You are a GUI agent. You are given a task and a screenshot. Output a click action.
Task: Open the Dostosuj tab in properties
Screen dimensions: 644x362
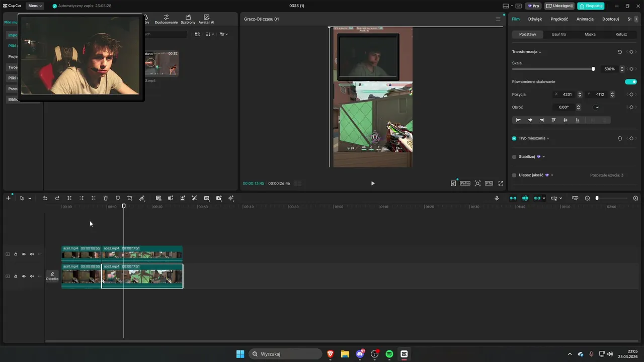(611, 19)
